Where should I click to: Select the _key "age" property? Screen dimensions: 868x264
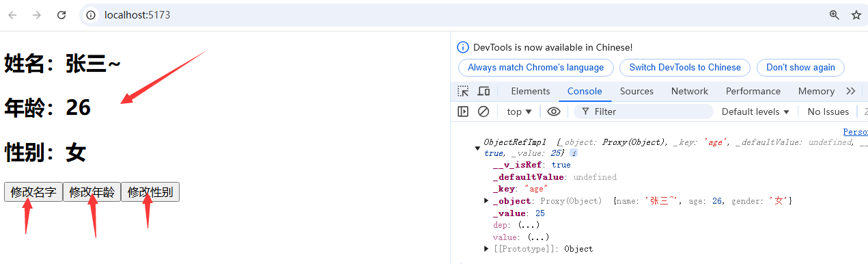click(x=520, y=189)
